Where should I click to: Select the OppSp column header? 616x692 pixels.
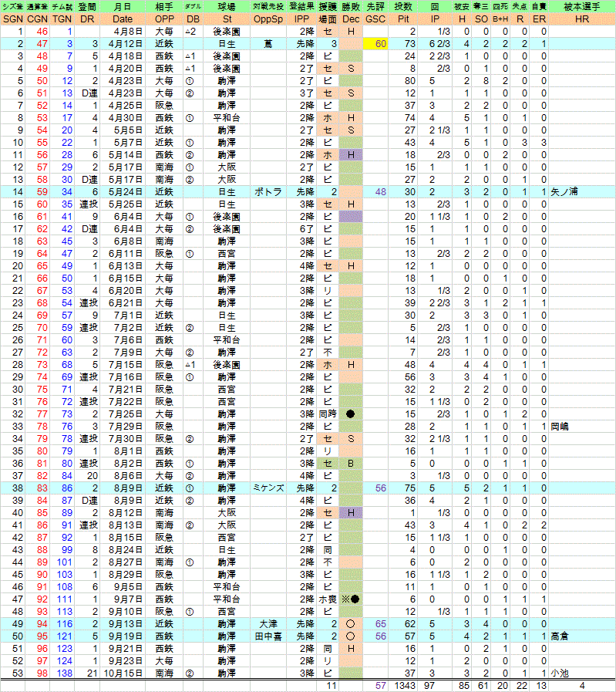point(268,19)
